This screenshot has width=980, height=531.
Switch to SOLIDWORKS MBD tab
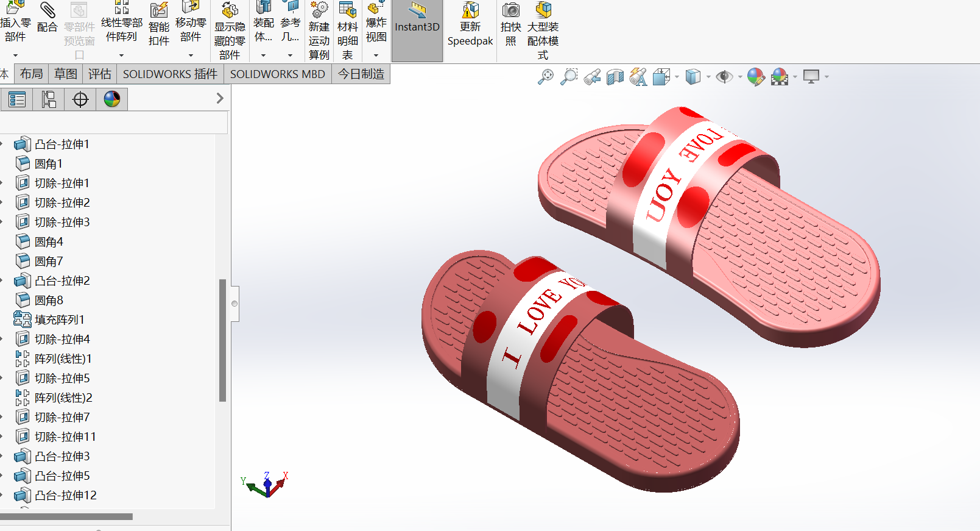(278, 74)
